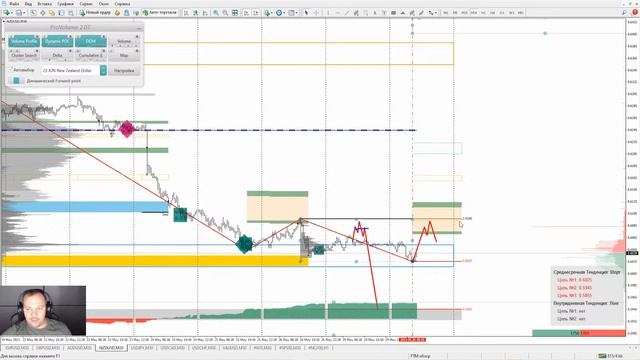Select the trendline drawing tool

(x=347, y=13)
